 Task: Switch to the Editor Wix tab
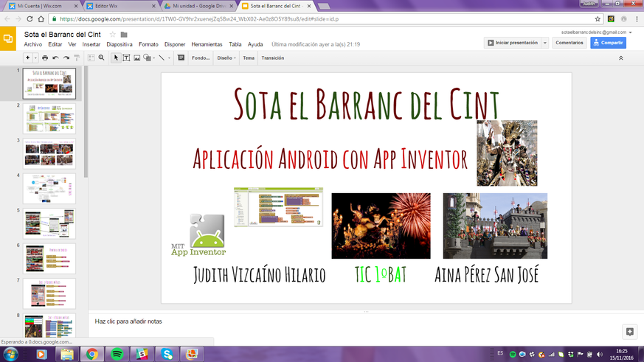(x=122, y=6)
